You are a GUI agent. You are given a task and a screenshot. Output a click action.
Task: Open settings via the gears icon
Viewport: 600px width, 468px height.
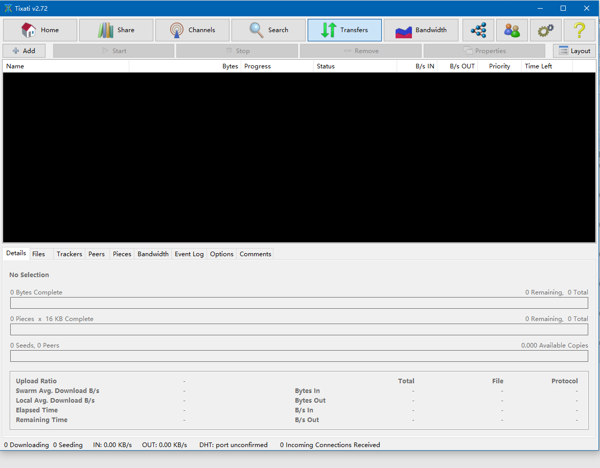pyautogui.click(x=545, y=30)
